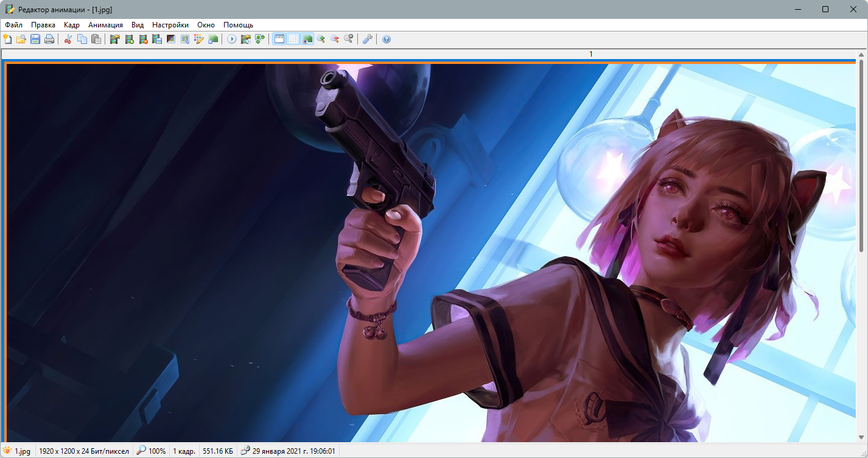The height and width of the screenshot is (458, 868).
Task: Open the Анимация menu
Action: pyautogui.click(x=105, y=25)
